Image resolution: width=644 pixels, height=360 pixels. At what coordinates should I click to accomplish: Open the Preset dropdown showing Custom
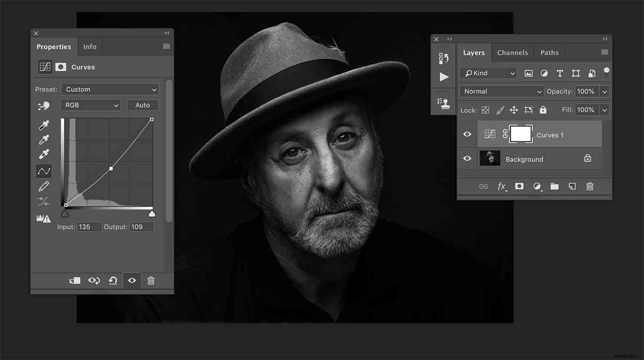click(x=109, y=89)
